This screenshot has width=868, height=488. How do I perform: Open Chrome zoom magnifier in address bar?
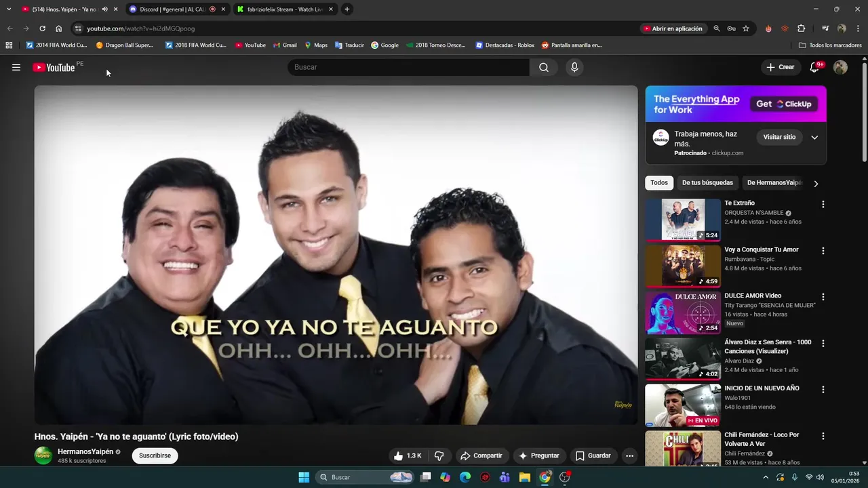716,28
